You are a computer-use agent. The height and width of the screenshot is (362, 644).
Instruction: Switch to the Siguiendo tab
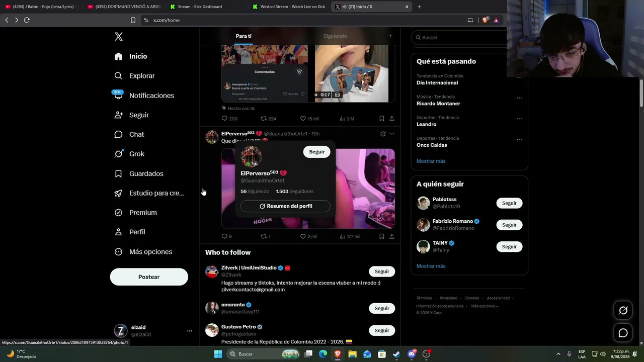pyautogui.click(x=335, y=36)
